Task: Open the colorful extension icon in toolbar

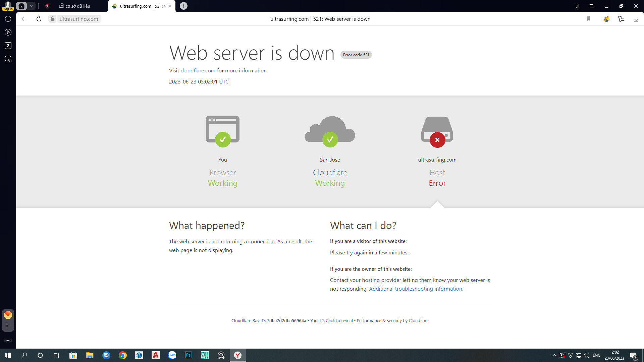Action: pos(606,19)
